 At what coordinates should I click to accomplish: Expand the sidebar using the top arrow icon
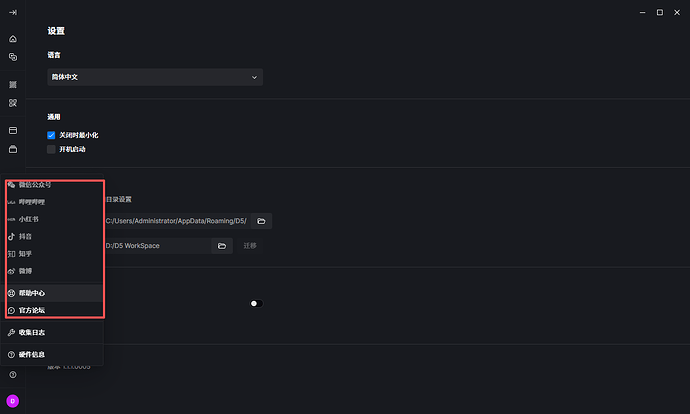(x=13, y=12)
